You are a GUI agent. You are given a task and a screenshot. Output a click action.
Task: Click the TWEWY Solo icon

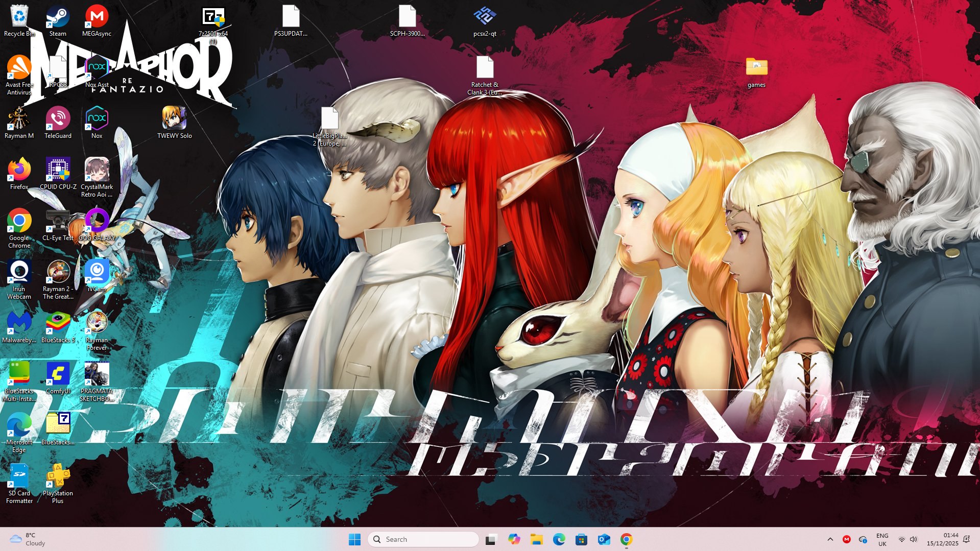pos(174,123)
